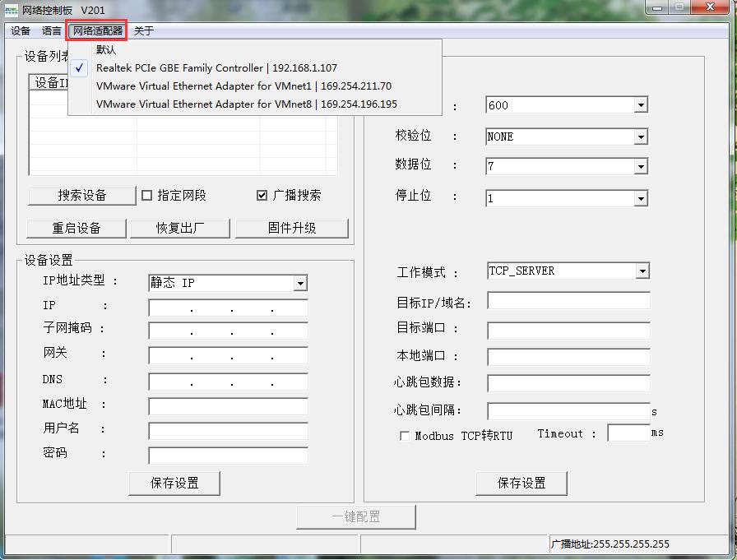This screenshot has height=560, width=737.
Task: Open the baud rate 600 dropdown
Action: tap(640, 105)
